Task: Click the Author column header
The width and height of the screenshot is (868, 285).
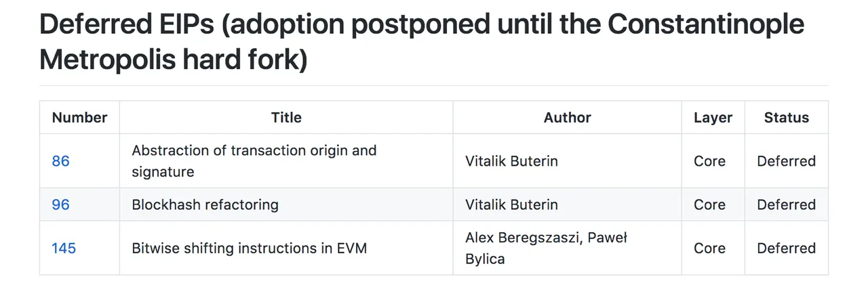Action: point(568,118)
